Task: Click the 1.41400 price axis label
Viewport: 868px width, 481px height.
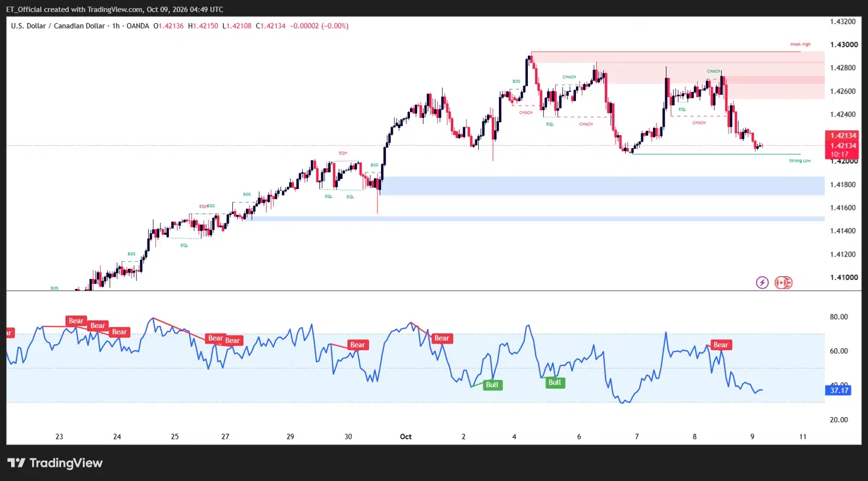Action: tap(843, 230)
